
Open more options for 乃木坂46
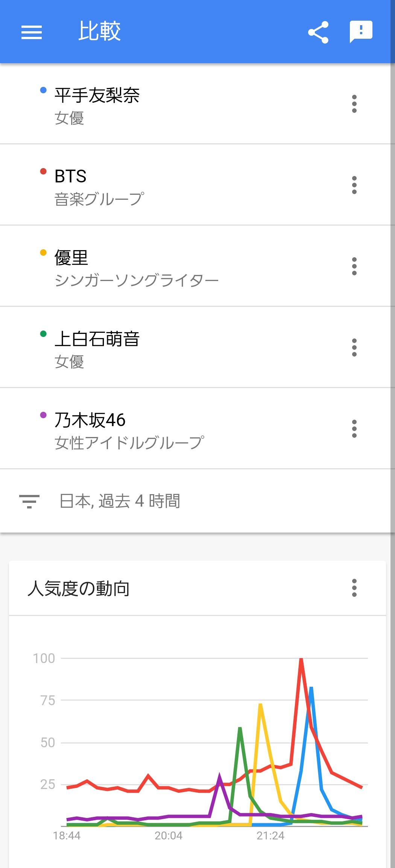coord(354,429)
